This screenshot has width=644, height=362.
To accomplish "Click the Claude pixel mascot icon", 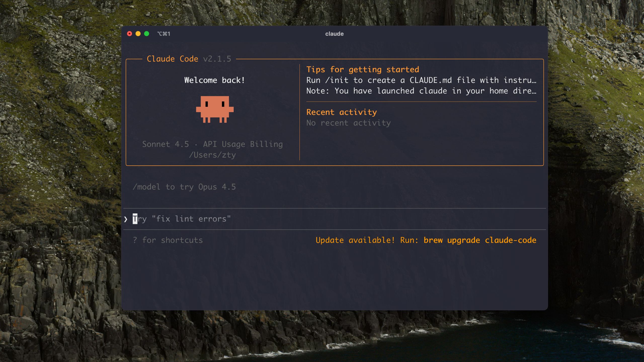I will click(x=215, y=109).
